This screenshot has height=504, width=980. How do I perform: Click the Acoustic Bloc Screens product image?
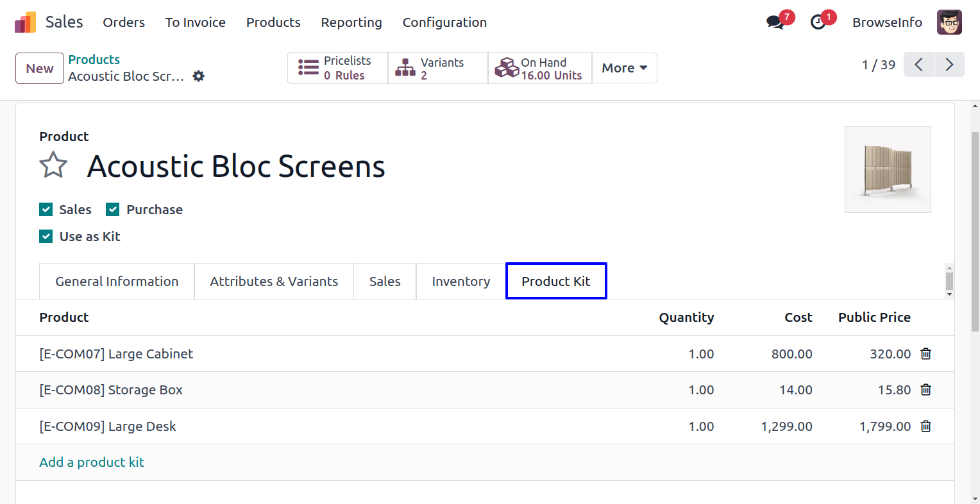point(888,169)
